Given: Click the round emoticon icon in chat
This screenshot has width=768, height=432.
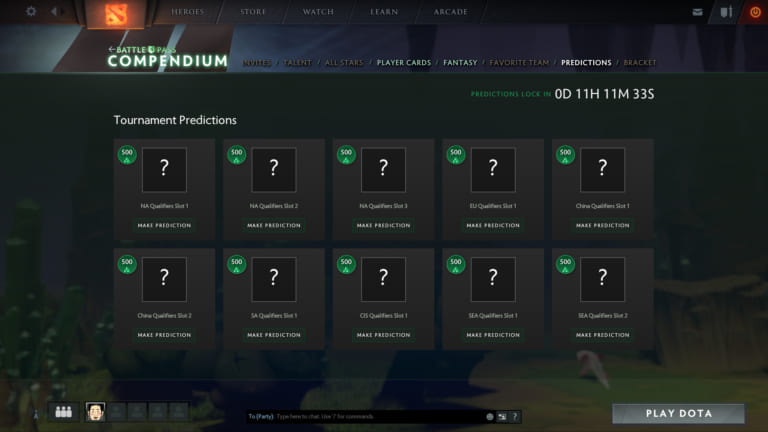Looking at the screenshot, I should (489, 417).
